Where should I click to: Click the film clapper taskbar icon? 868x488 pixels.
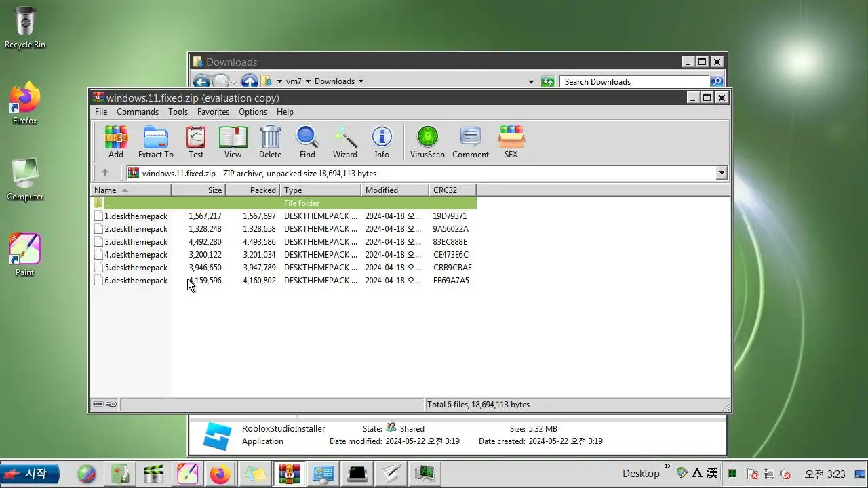154,474
